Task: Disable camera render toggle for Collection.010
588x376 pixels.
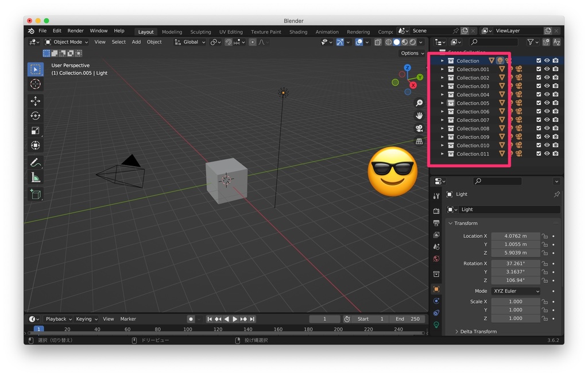Action: (x=556, y=145)
